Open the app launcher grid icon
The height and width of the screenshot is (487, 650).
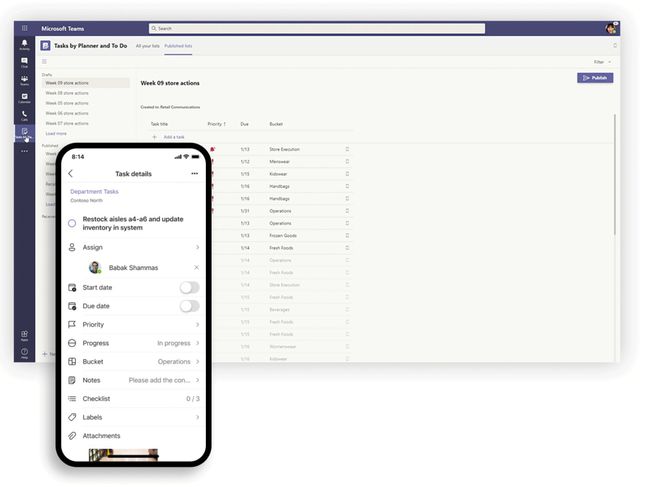pos(24,28)
